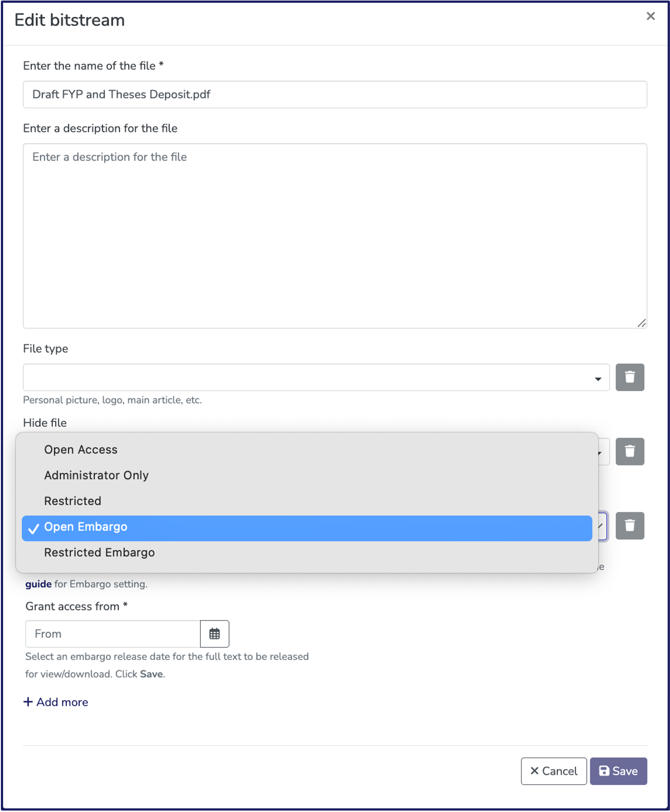Choose Restricted Embargo from the dropdown
670x812 pixels.
coord(99,552)
